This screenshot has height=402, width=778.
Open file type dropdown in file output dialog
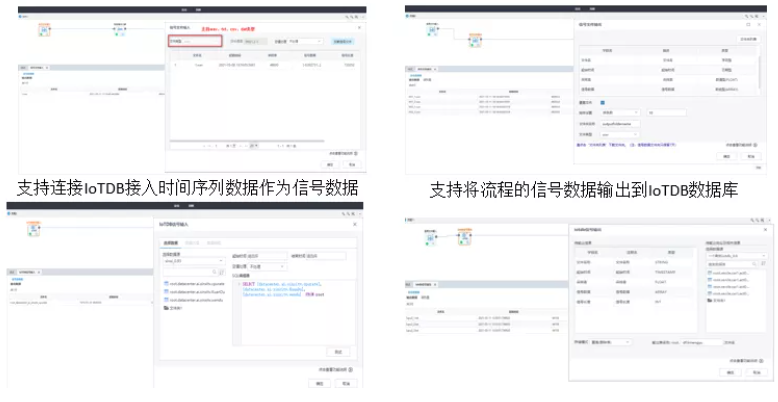[x=620, y=134]
